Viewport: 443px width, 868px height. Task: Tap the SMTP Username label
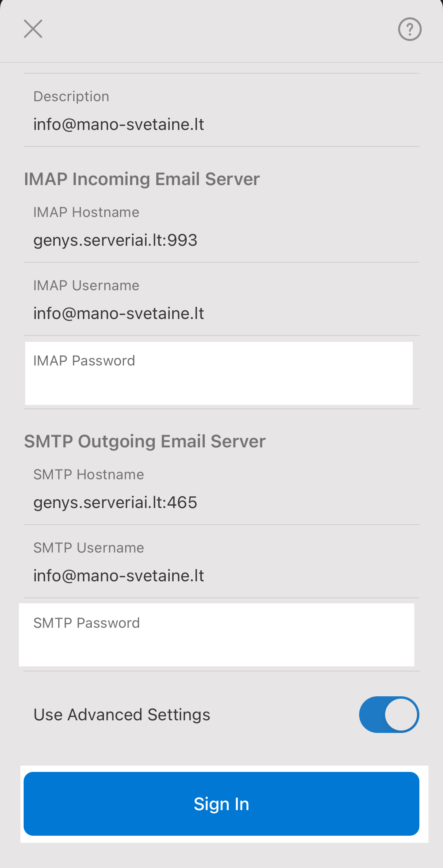coord(89,548)
